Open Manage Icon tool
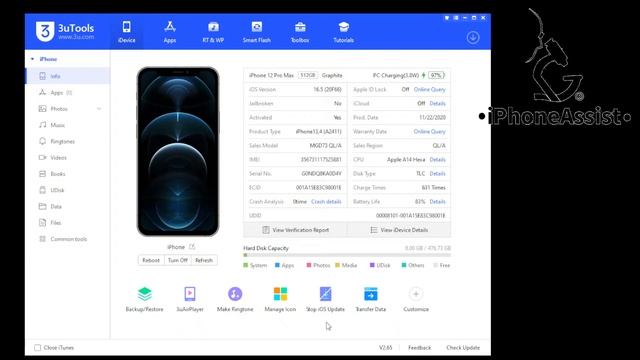The width and height of the screenshot is (640, 360). (x=280, y=299)
